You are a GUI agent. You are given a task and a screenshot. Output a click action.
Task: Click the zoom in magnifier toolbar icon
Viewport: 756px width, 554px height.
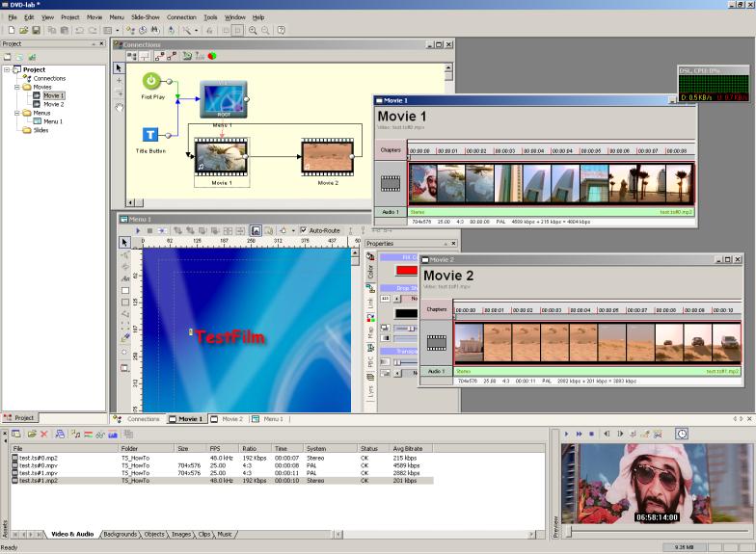(x=253, y=31)
